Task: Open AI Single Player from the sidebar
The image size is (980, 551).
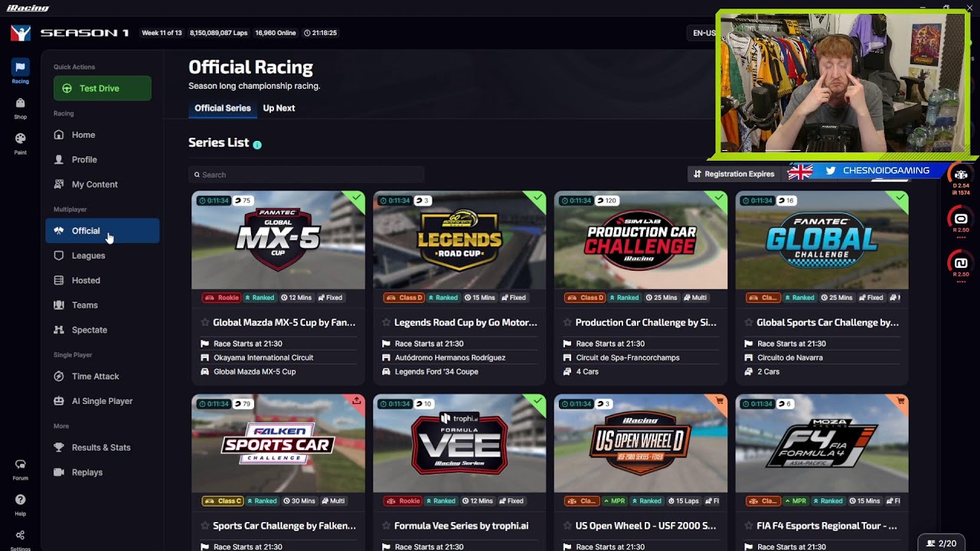Action: [x=103, y=401]
